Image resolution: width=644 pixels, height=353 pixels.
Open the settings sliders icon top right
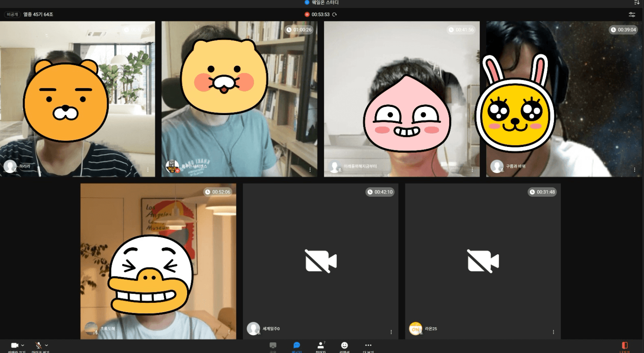tap(632, 15)
